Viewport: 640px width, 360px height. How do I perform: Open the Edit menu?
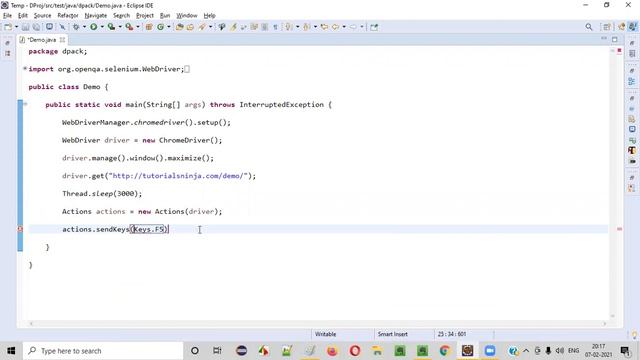coord(23,16)
